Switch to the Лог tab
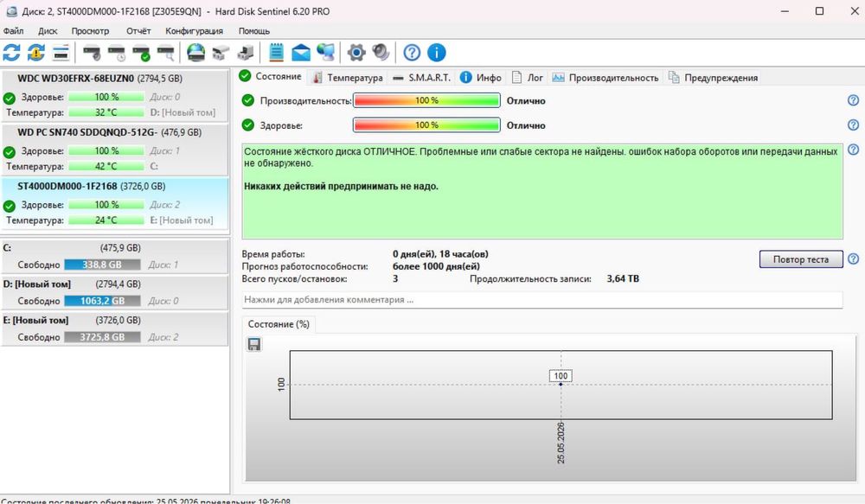Viewport: 865px width, 504px height. (x=528, y=78)
